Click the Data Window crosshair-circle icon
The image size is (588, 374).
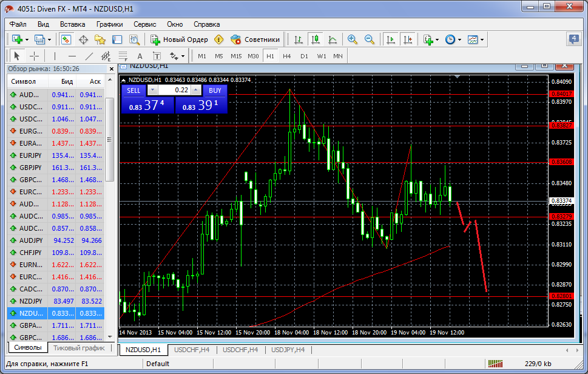pos(83,39)
